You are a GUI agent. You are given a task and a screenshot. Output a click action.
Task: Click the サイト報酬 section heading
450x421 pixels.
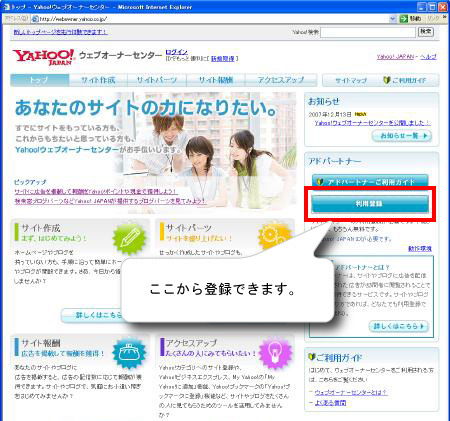pos(41,343)
